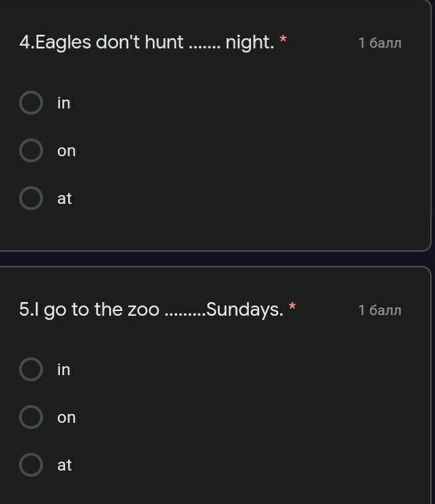The width and height of the screenshot is (435, 504).
Task: Click the word 'Sundays.' in question 5
Action: (244, 310)
